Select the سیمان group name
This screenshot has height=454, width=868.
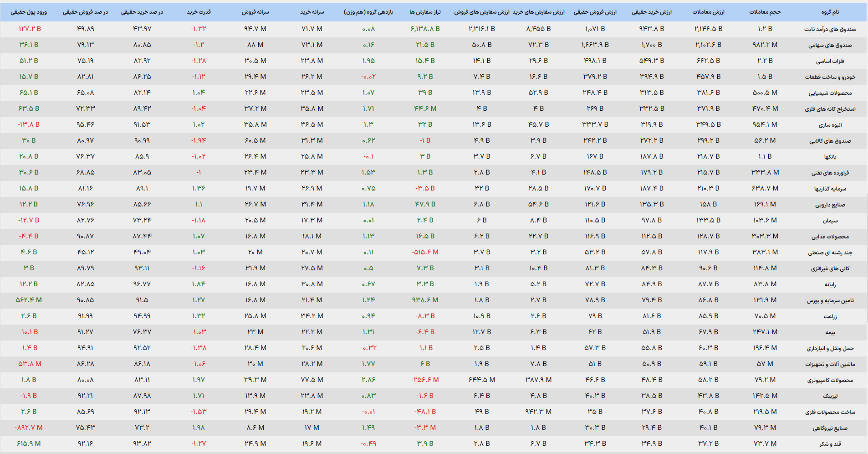pos(830,221)
